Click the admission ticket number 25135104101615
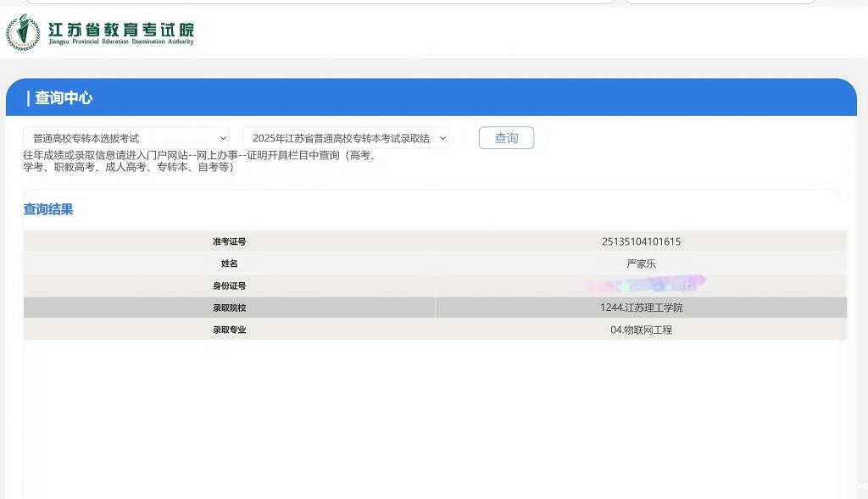 pyautogui.click(x=641, y=242)
